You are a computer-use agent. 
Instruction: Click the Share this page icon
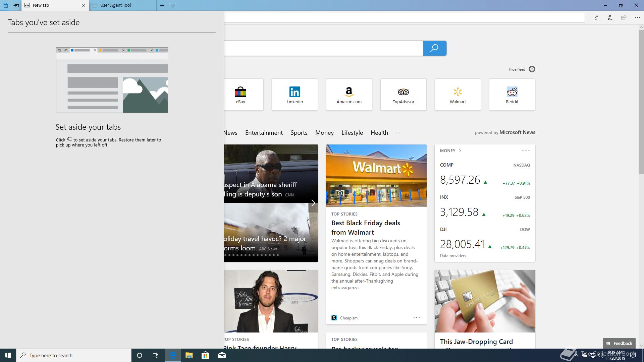624,18
